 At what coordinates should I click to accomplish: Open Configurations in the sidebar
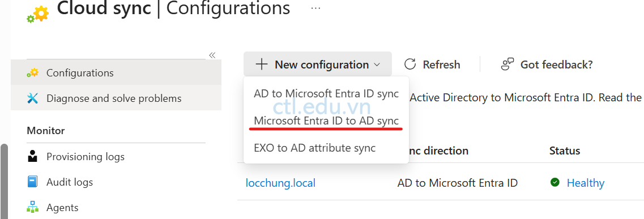pos(116,73)
